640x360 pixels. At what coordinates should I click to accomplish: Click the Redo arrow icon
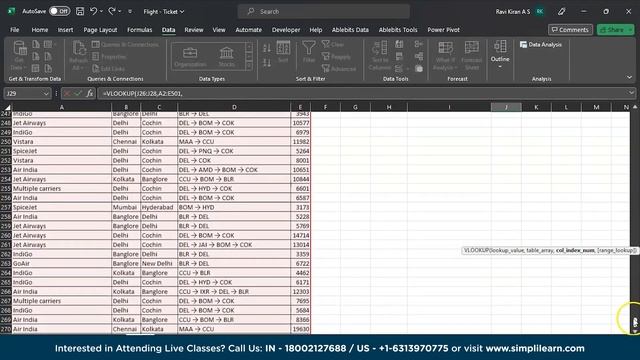pos(111,11)
